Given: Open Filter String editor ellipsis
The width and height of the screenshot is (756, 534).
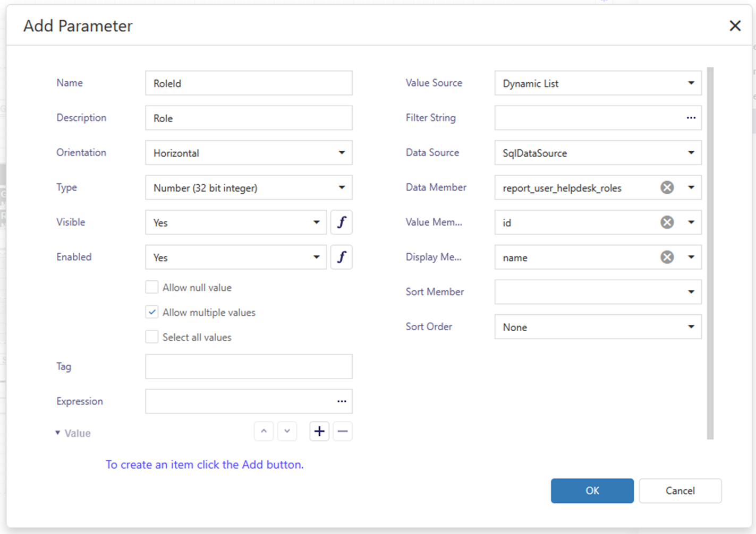Looking at the screenshot, I should pos(691,118).
